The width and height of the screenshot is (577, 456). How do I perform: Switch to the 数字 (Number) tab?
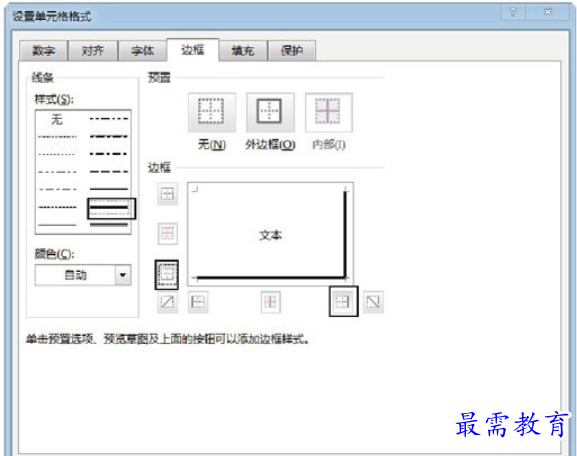(x=43, y=50)
